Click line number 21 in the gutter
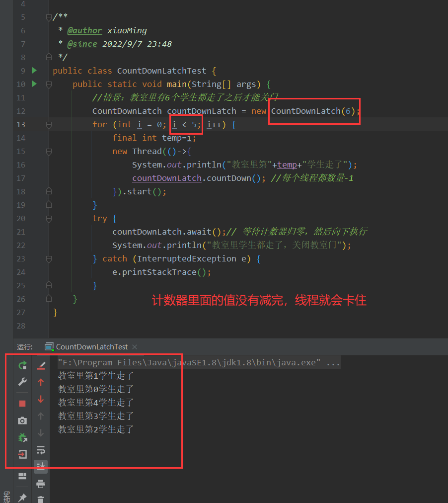 pyautogui.click(x=21, y=232)
